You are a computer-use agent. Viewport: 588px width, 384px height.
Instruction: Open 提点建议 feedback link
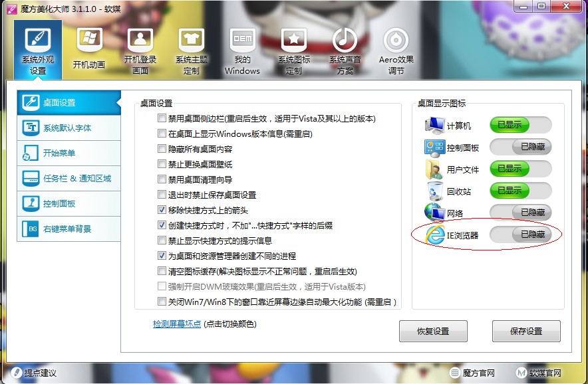[34, 373]
